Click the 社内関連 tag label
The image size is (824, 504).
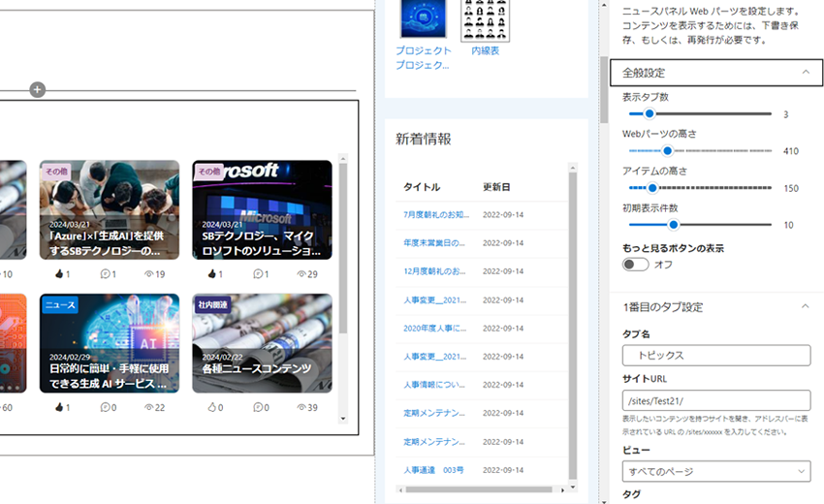point(212,304)
